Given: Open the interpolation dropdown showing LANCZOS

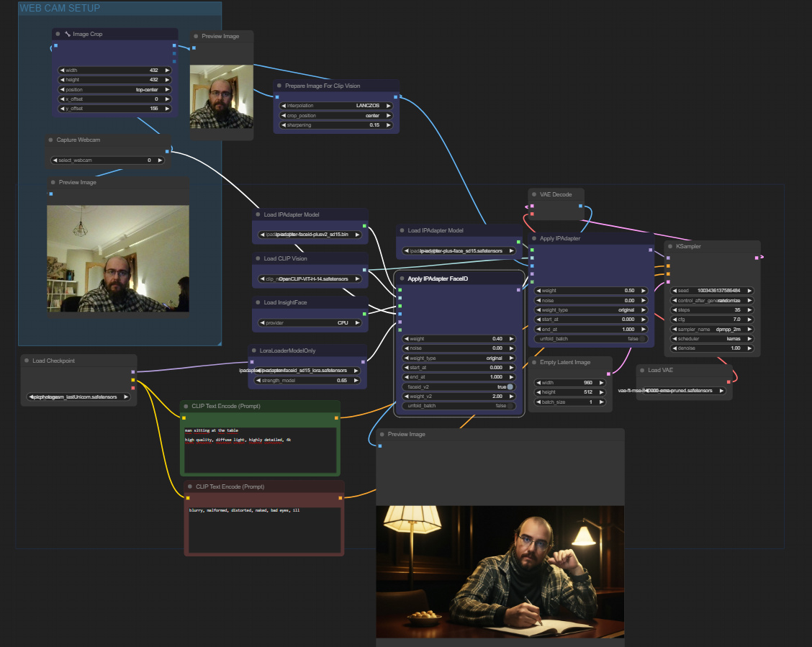Looking at the screenshot, I should click(335, 105).
